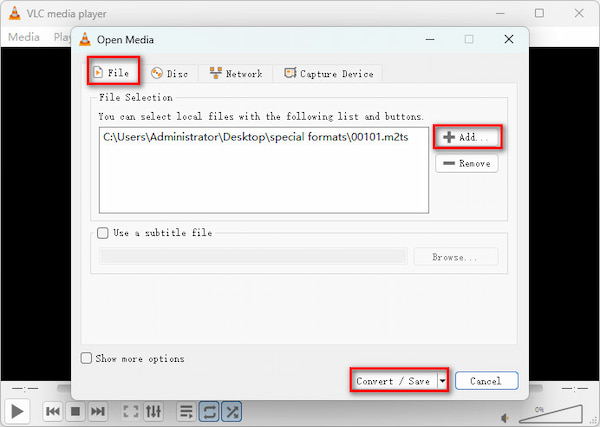Click the Next media button
The height and width of the screenshot is (427, 600).
coord(98,411)
